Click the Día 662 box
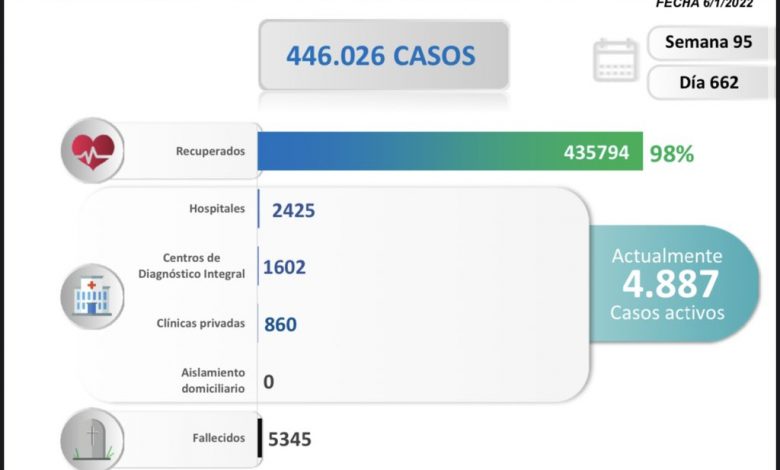The image size is (780, 470). point(707,82)
